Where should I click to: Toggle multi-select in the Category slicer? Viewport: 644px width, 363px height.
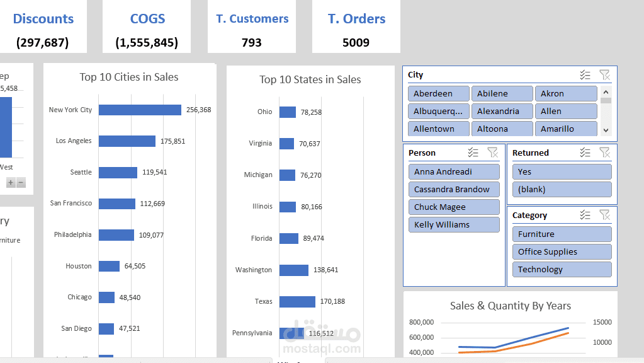(x=585, y=215)
